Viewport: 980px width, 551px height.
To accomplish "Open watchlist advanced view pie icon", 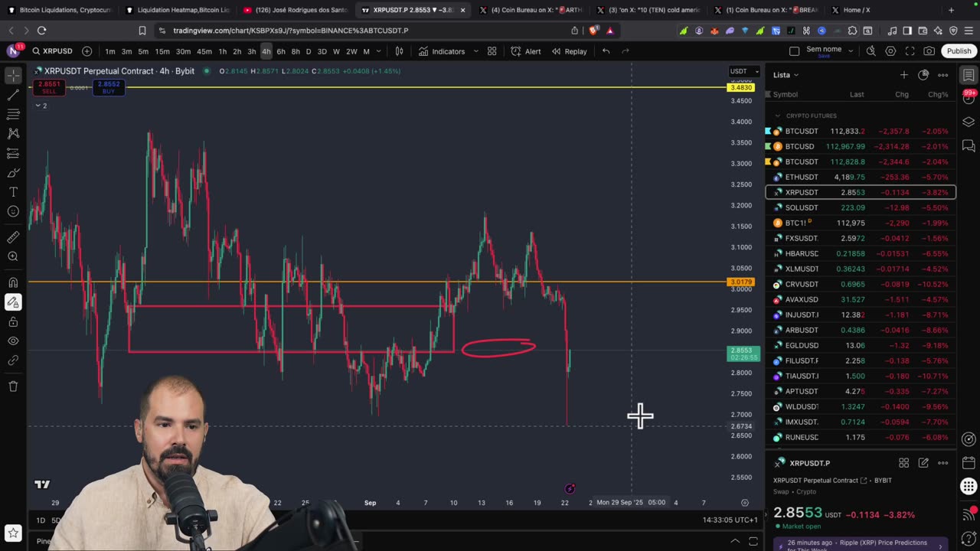I will coord(923,75).
